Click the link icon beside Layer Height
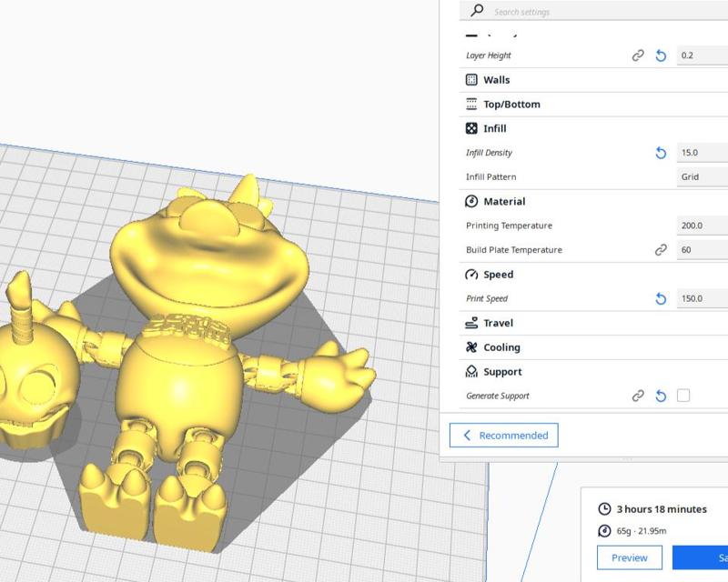Screen dimensions: 728x582 [x=638, y=55]
